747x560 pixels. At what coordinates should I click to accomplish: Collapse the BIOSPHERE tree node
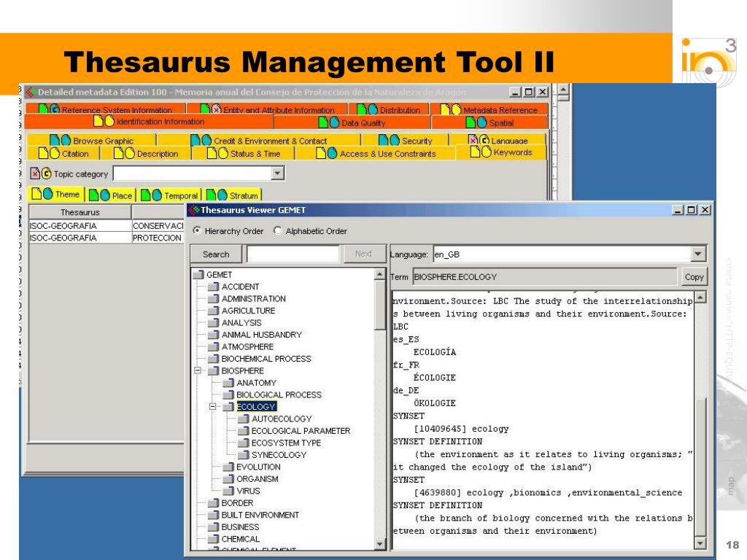click(197, 370)
